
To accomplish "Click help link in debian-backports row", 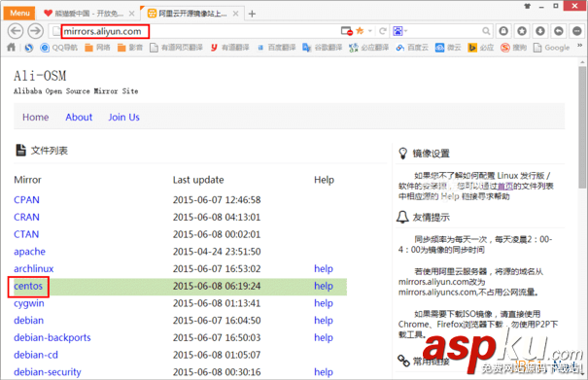I will tap(324, 337).
